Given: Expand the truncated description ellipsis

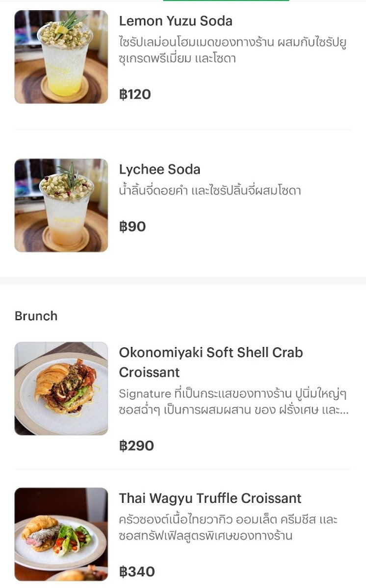Looking at the screenshot, I should coord(344,411).
